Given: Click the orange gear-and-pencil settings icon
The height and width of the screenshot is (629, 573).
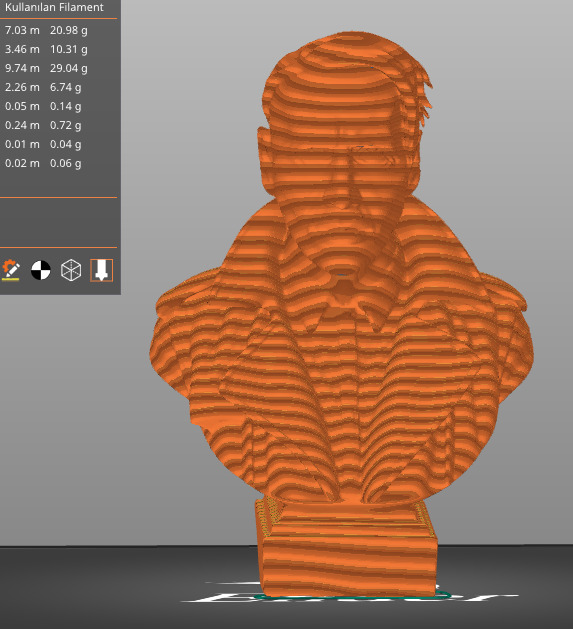Looking at the screenshot, I should 11,270.
